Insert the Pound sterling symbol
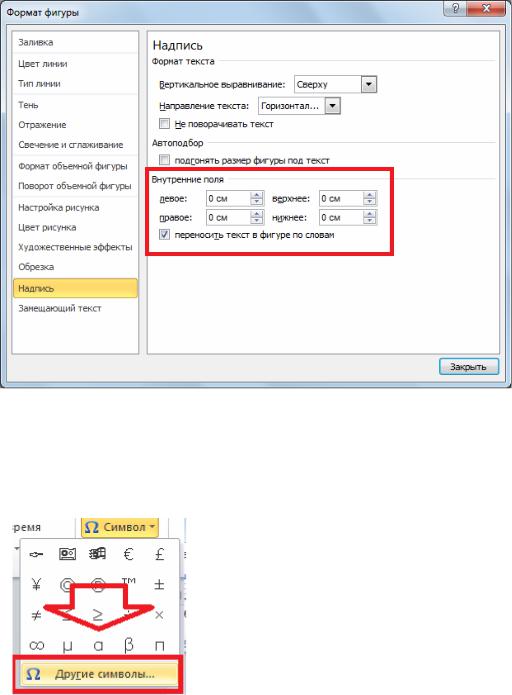The height and width of the screenshot is (695, 512). (x=160, y=554)
